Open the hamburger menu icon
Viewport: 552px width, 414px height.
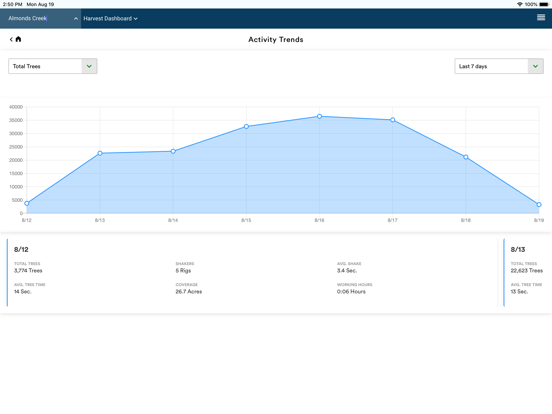pos(541,17)
